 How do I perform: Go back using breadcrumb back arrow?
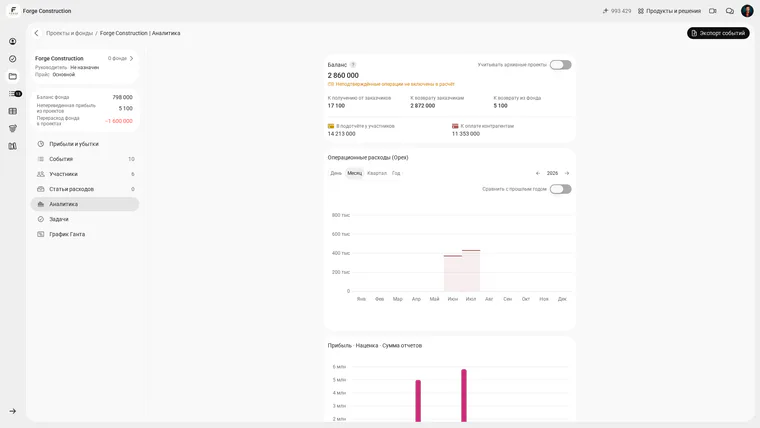pos(36,33)
